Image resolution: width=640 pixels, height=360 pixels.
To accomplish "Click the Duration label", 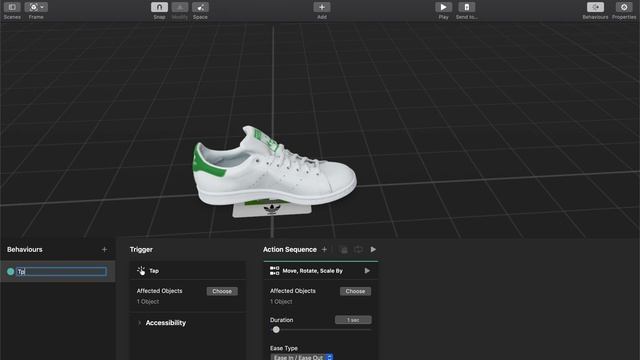I will pyautogui.click(x=282, y=320).
